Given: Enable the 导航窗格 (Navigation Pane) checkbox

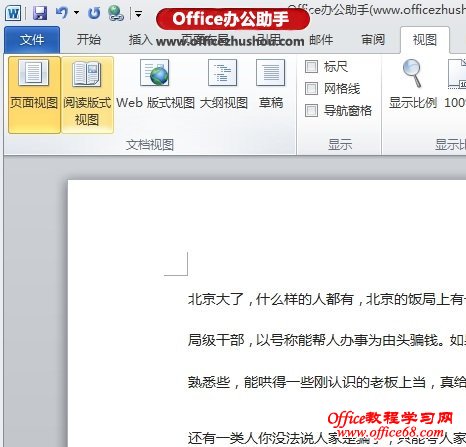Looking at the screenshot, I should point(311,110).
